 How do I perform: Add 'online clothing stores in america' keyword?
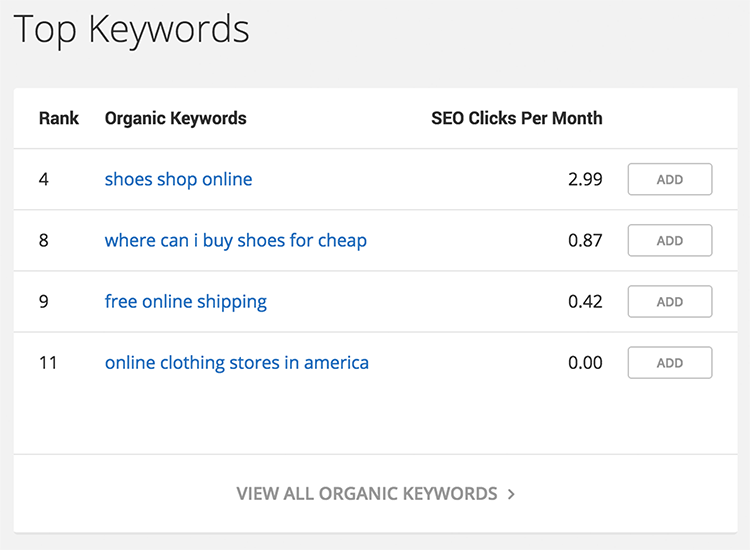(670, 363)
